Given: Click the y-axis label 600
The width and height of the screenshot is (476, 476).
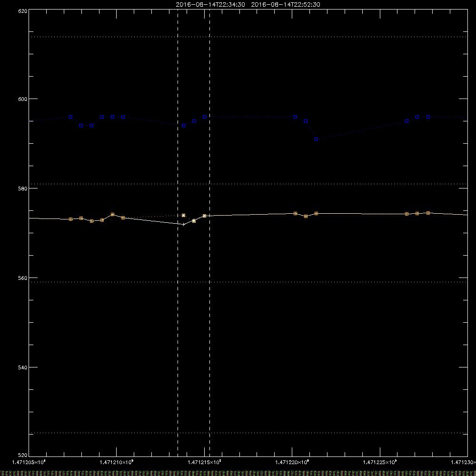Looking at the screenshot, I should tap(23, 99).
